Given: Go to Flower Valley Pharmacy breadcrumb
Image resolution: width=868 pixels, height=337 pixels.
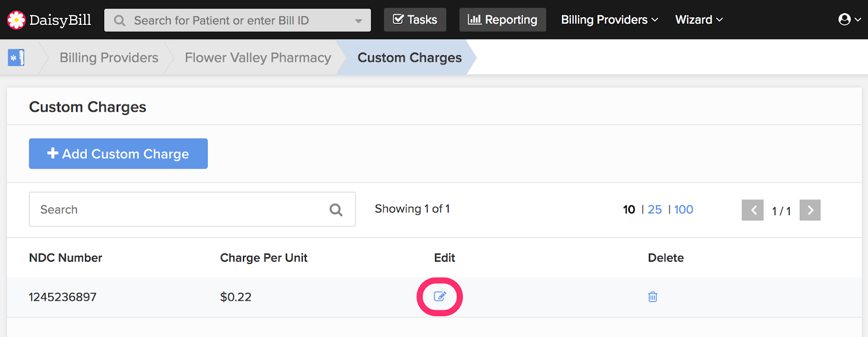Looking at the screenshot, I should coord(258,57).
